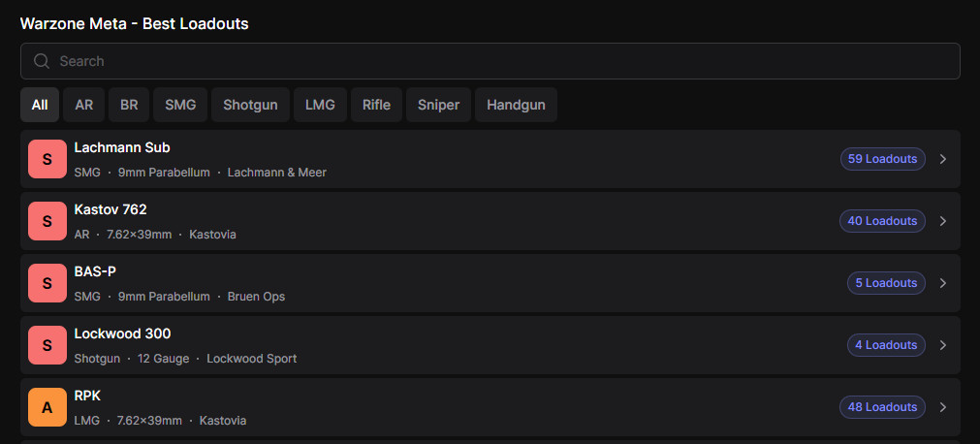Click the 40 Loadouts pill button
980x444 pixels.
[x=882, y=221]
